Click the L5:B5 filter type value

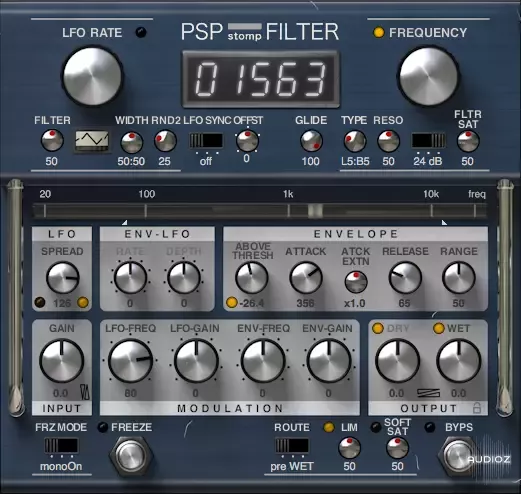[355, 161]
